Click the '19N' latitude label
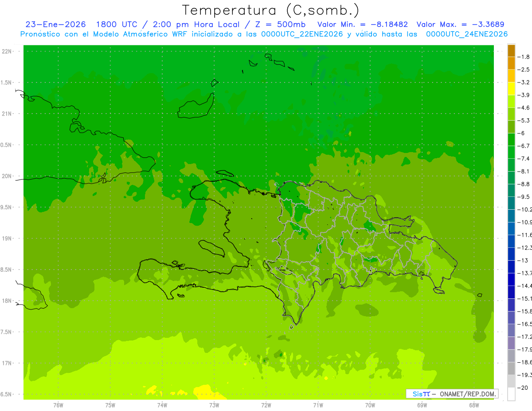The image size is (532, 411). coord(8,239)
